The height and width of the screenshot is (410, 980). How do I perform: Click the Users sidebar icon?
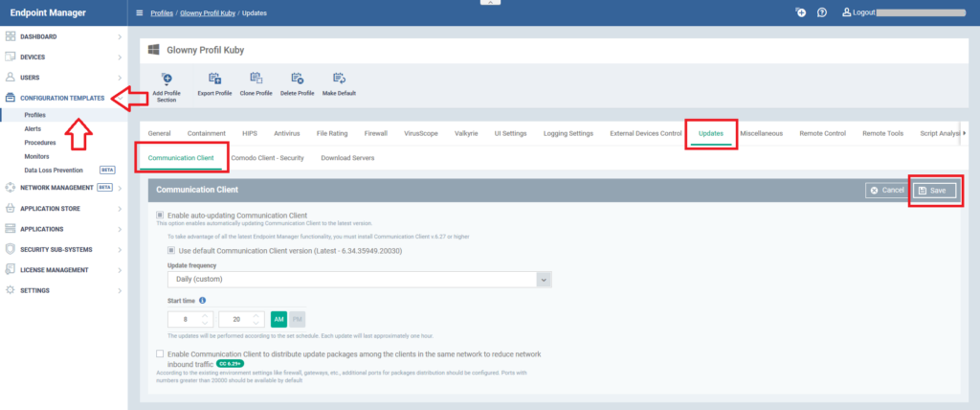tap(10, 78)
